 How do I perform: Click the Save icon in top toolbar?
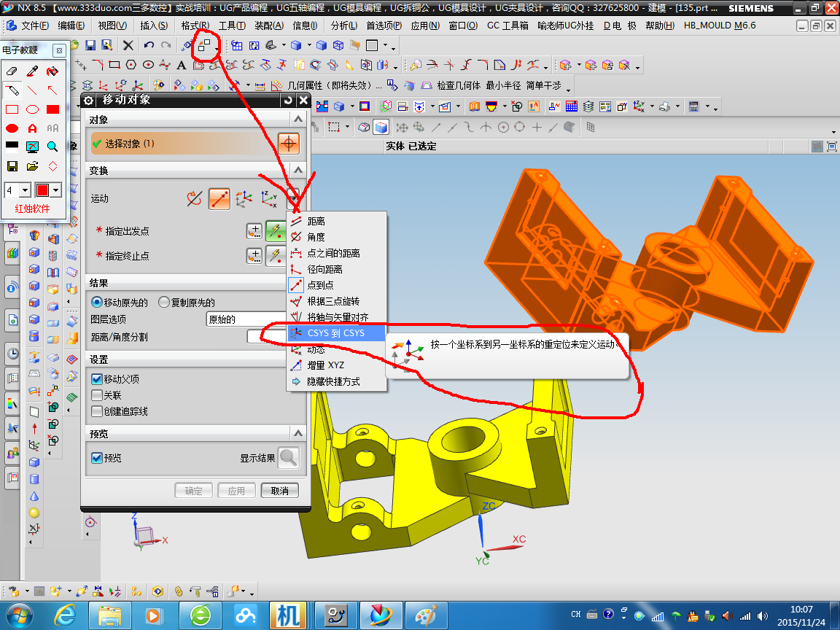[x=90, y=46]
